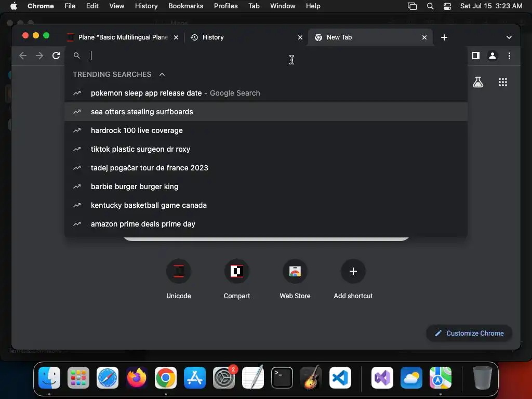Launch Terminal from the Dock

(282, 378)
